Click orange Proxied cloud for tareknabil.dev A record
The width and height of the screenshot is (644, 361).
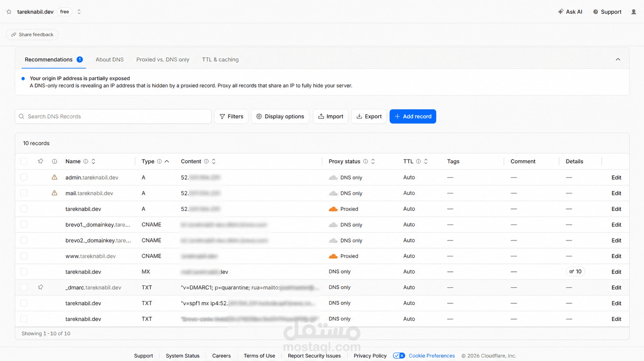333,209
